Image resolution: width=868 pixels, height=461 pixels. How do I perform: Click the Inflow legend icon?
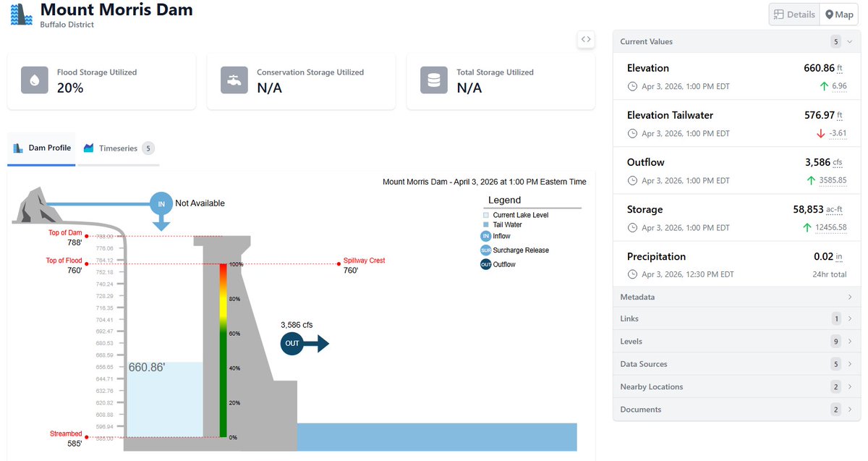tap(486, 236)
